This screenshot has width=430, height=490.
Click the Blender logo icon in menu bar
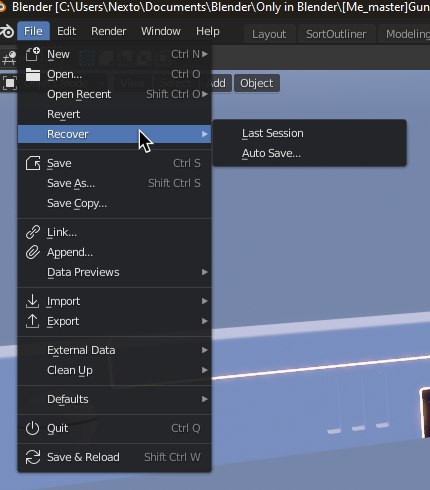pos(7,31)
